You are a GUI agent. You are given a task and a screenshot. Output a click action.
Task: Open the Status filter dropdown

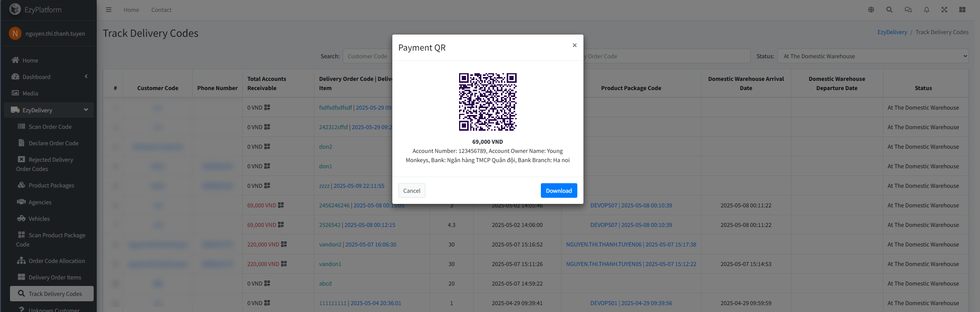pos(873,56)
